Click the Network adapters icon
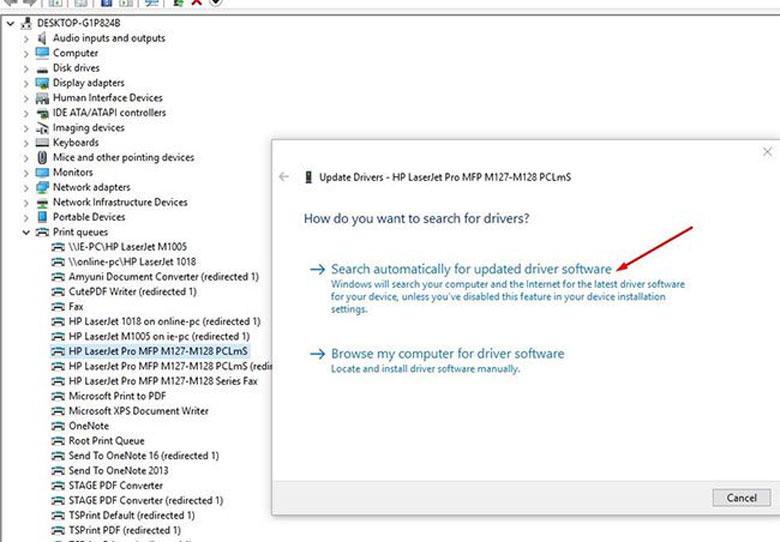 point(42,187)
